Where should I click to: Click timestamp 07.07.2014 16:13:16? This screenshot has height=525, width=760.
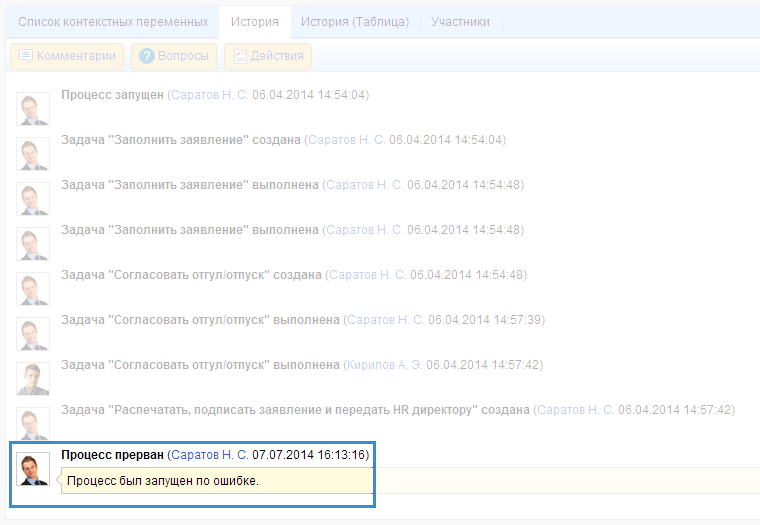308,455
